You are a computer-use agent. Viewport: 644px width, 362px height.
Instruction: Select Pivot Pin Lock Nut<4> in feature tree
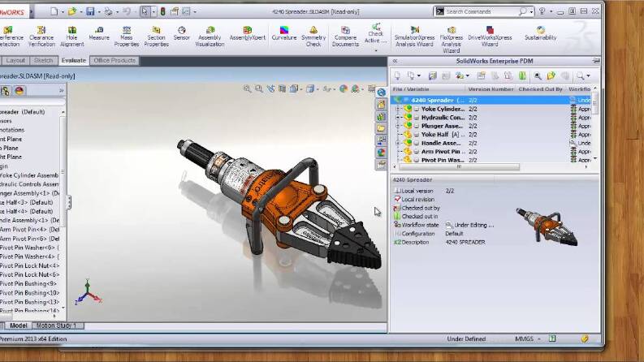click(x=29, y=265)
